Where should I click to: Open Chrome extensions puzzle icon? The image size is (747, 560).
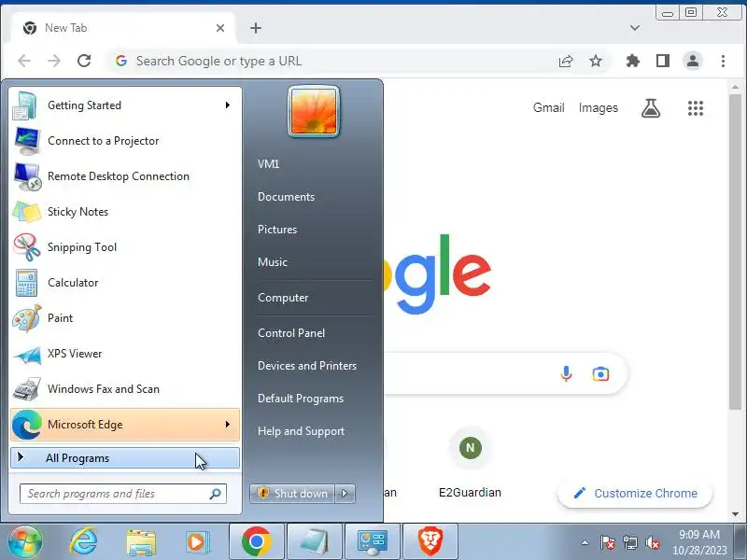[x=633, y=61]
